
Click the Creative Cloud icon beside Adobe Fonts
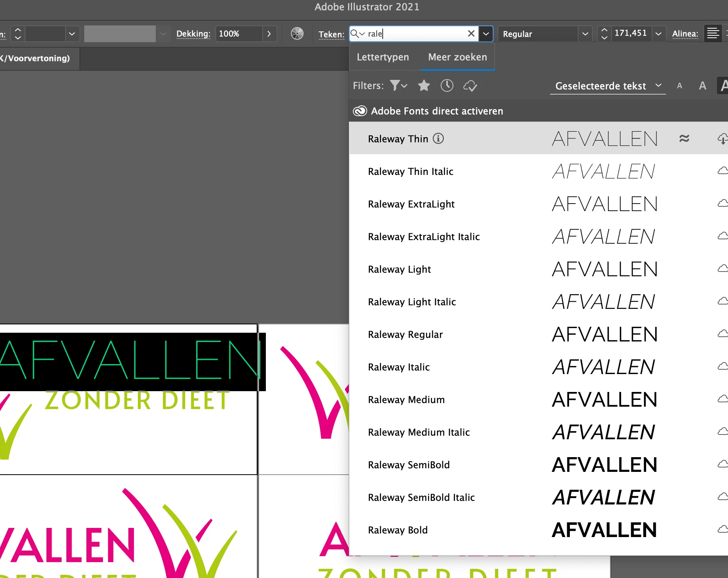360,111
